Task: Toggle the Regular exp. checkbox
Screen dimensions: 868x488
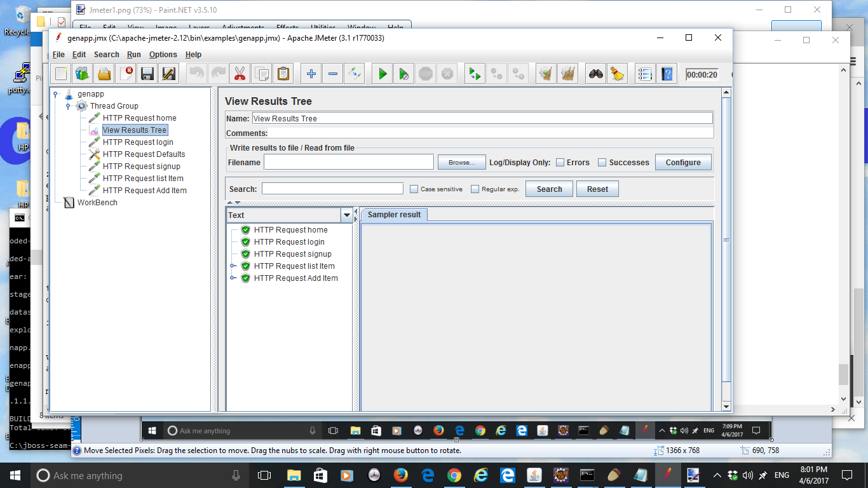Action: coord(475,189)
